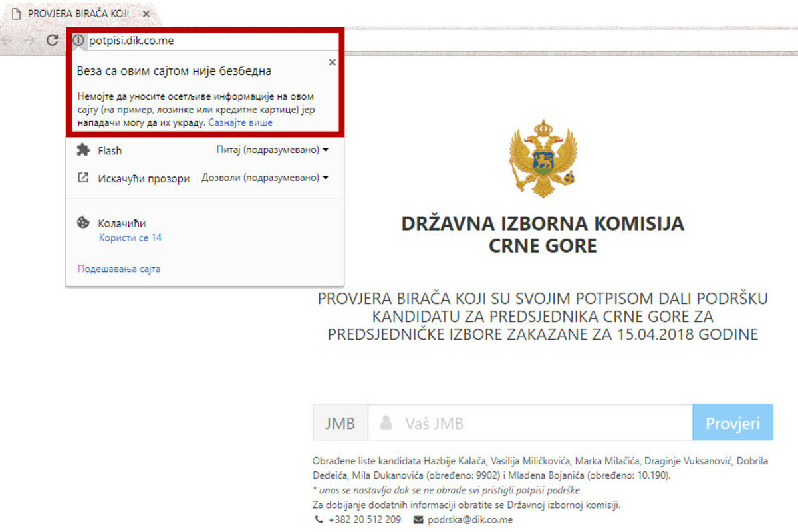The width and height of the screenshot is (798, 532).
Task: Open the Flash permission dropdown
Action: pos(273,150)
